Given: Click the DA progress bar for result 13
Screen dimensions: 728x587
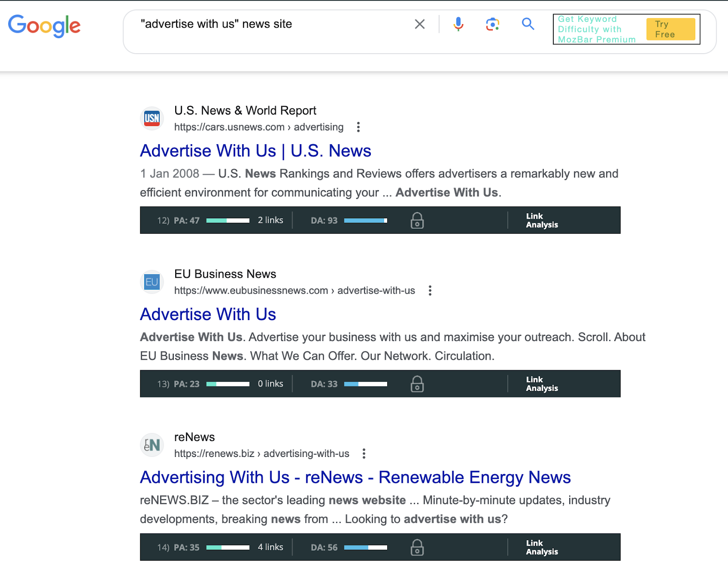Looking at the screenshot, I should (366, 384).
